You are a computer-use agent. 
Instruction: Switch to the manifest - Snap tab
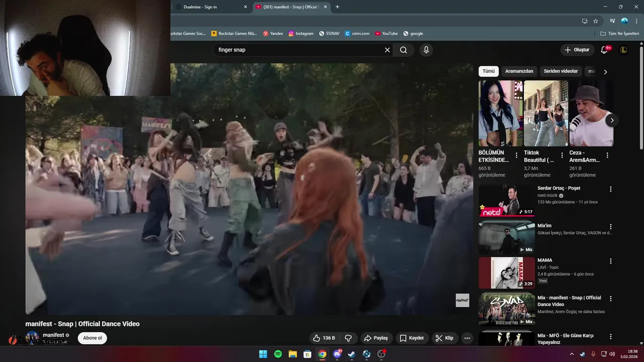291,7
